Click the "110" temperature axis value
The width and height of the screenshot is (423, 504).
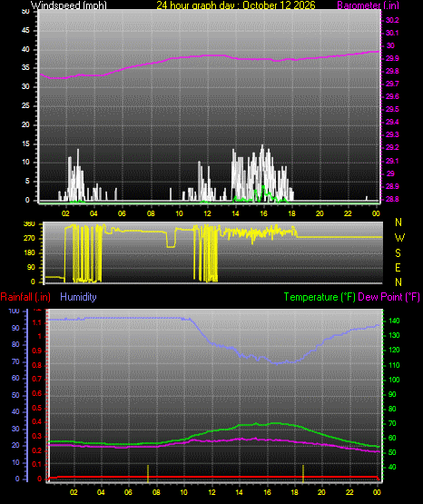[394, 365]
